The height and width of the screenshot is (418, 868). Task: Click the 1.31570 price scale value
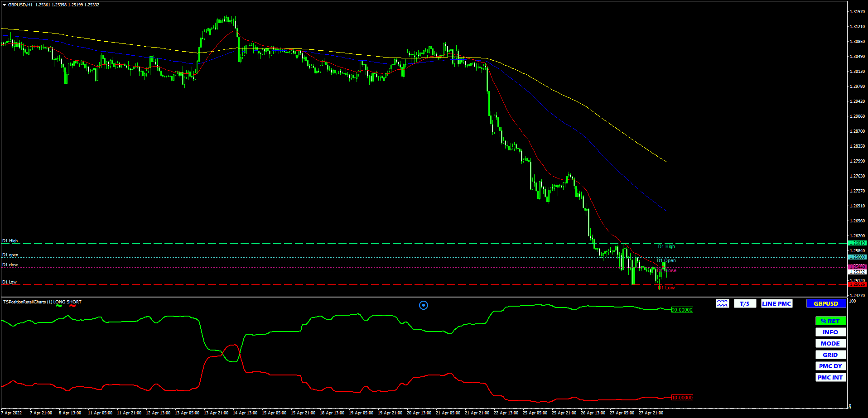tap(857, 12)
